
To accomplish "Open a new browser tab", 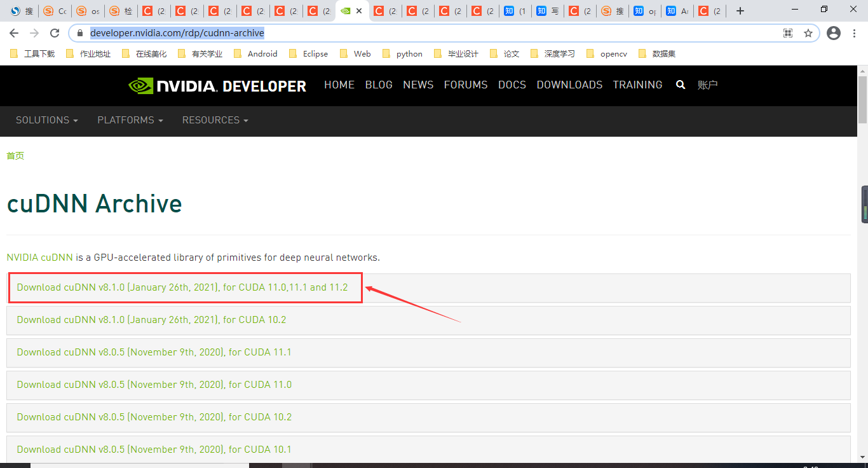I will 740,11.
